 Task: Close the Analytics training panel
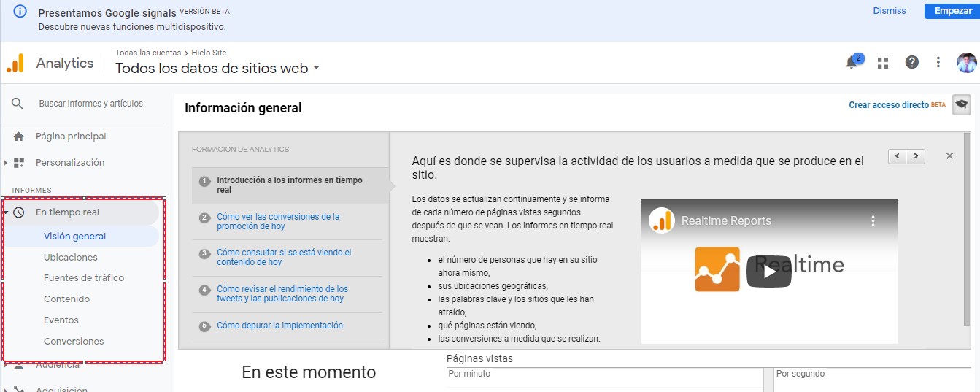point(949,155)
